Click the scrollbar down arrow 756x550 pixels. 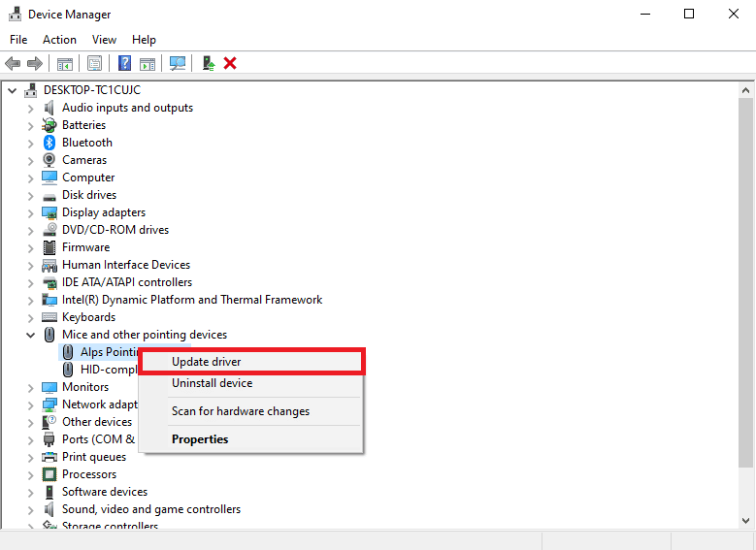click(x=745, y=521)
